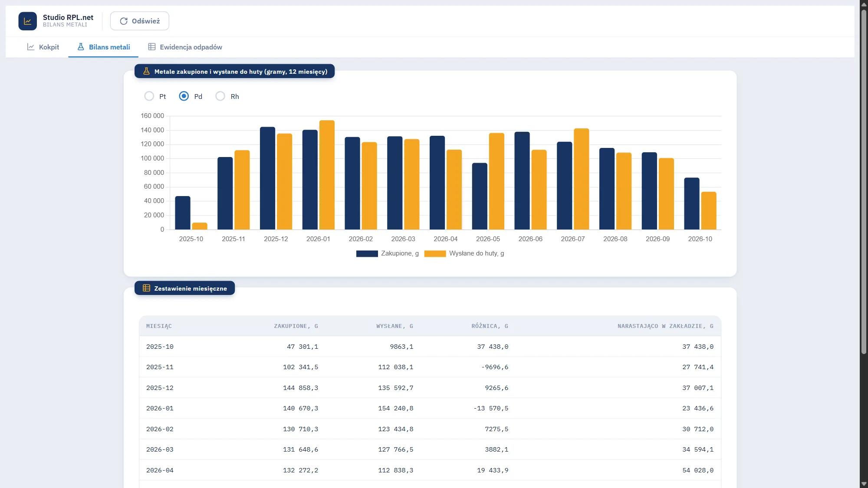This screenshot has height=488, width=868.
Task: Select the Rh metal radio button
Action: click(220, 96)
